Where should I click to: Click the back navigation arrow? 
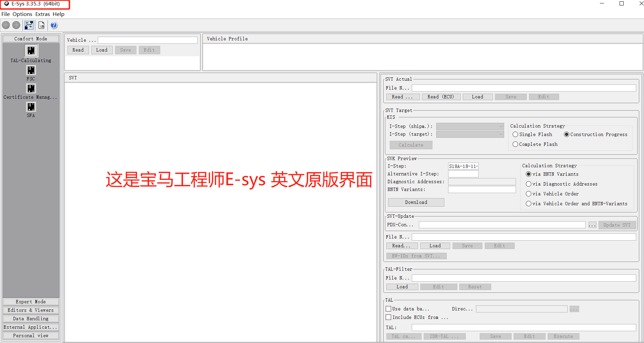click(x=6, y=25)
